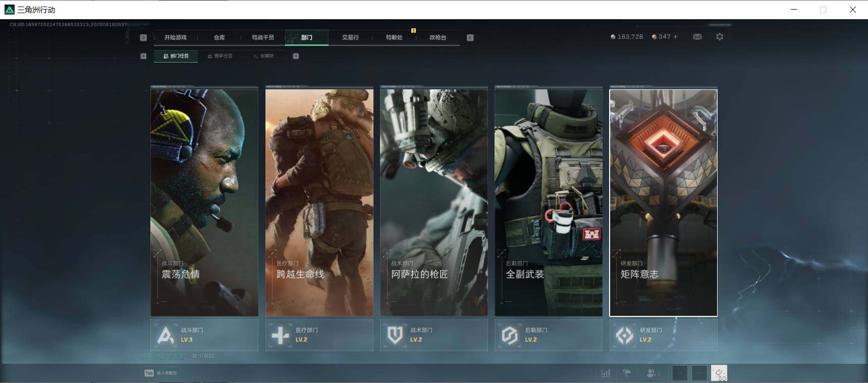Click the expand arrow on 跨越生命线 card
Viewport: 868px width, 383px height.
coord(273,253)
